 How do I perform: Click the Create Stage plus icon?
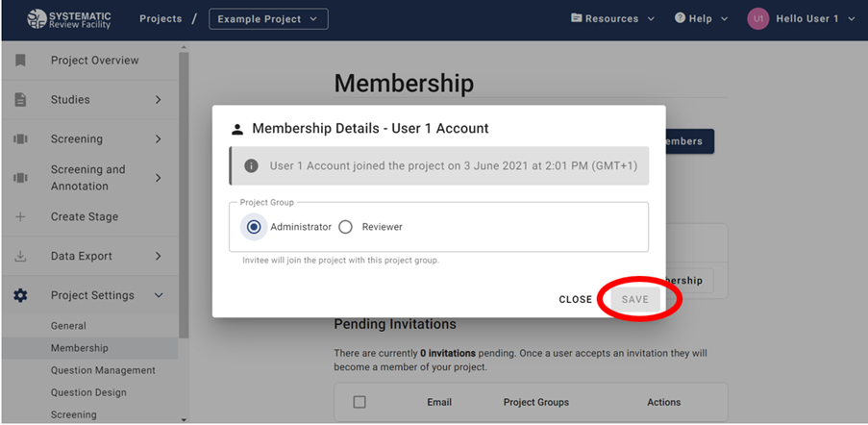tap(20, 217)
